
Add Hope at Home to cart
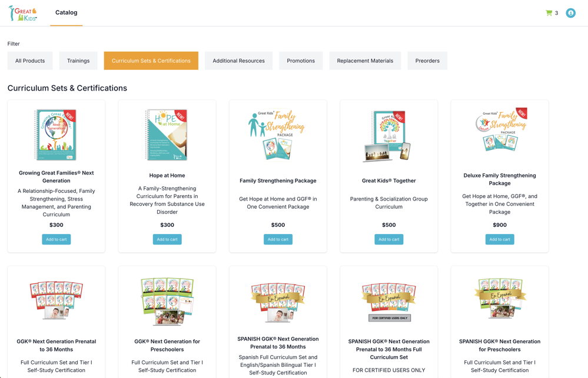(167, 239)
